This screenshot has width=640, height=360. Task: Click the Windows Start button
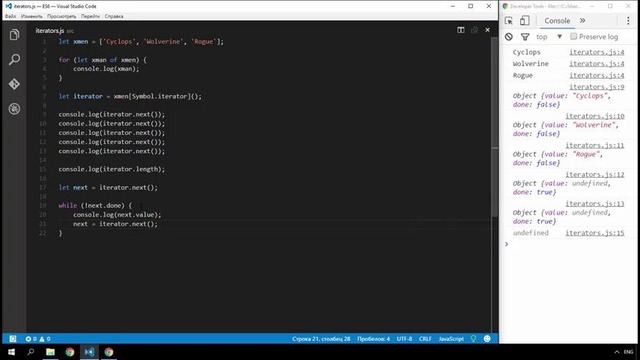tap(11, 352)
